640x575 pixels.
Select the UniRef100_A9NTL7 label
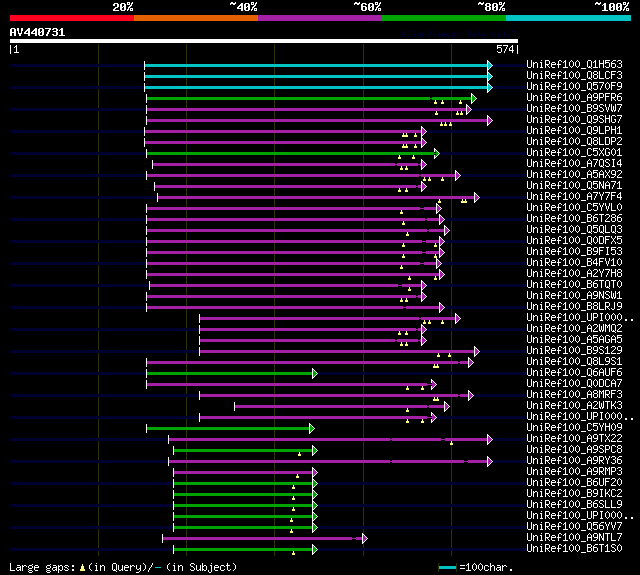pos(574,538)
